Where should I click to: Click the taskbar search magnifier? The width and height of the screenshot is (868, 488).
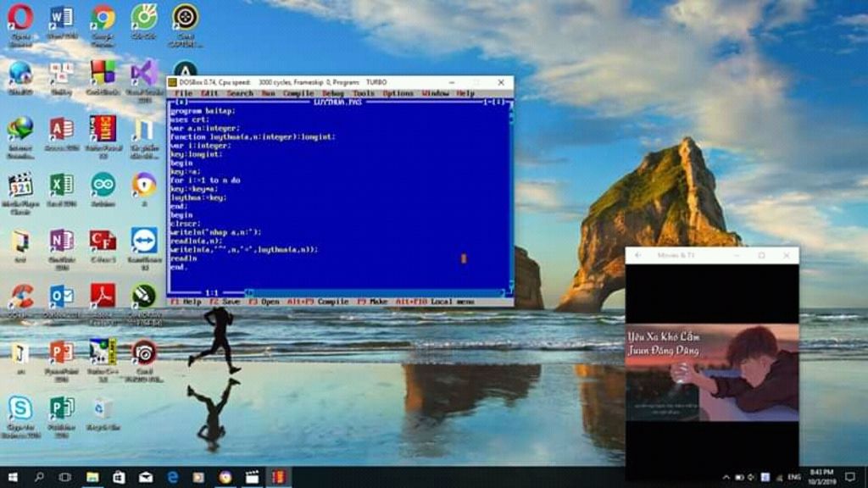[x=39, y=477]
